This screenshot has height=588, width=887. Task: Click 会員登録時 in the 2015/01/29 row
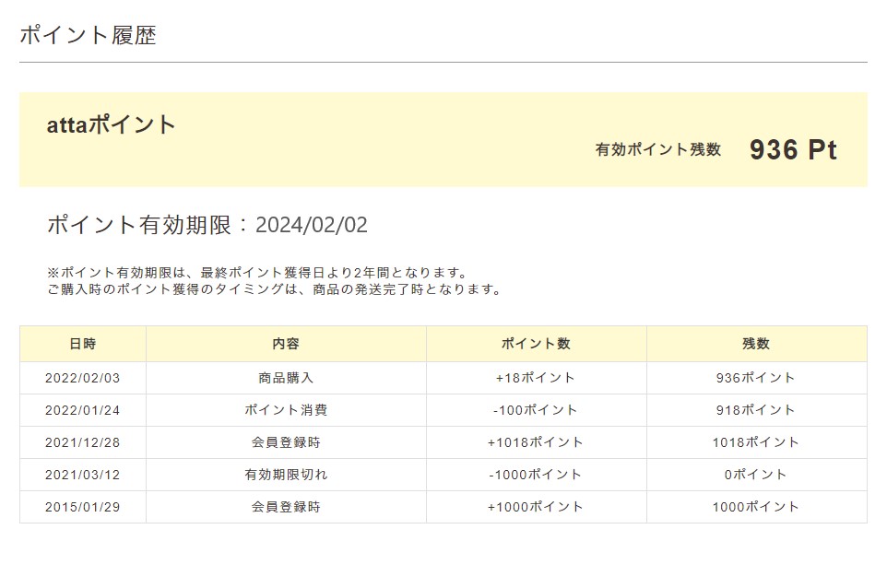(286, 507)
